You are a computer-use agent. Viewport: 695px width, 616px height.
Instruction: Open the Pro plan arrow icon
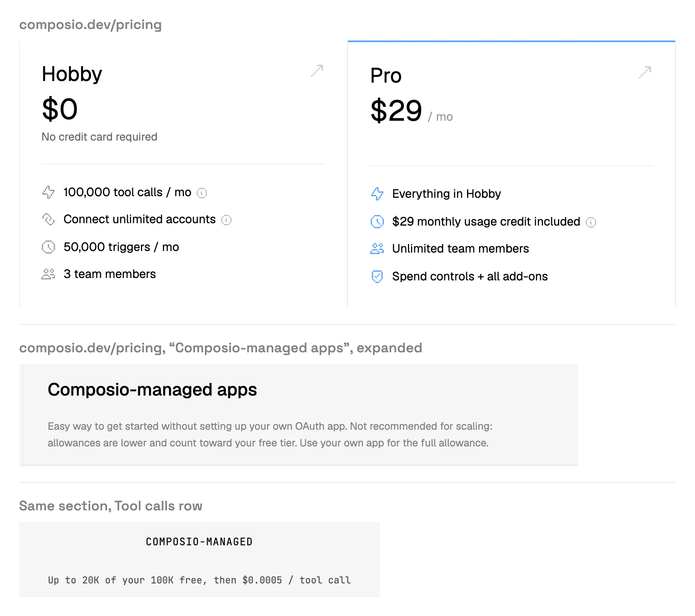pyautogui.click(x=645, y=72)
